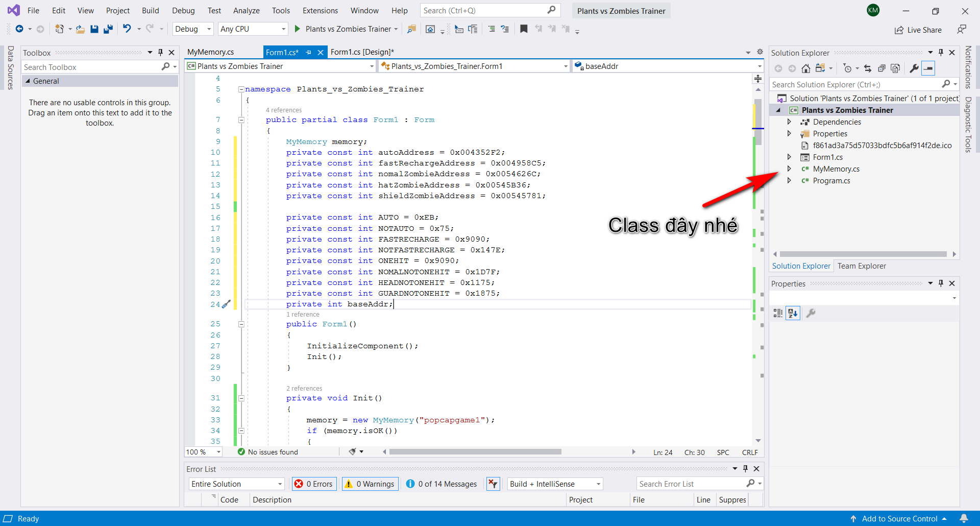The width and height of the screenshot is (980, 526).
Task: Click the uncomment selected lines icon
Action: pos(505,29)
